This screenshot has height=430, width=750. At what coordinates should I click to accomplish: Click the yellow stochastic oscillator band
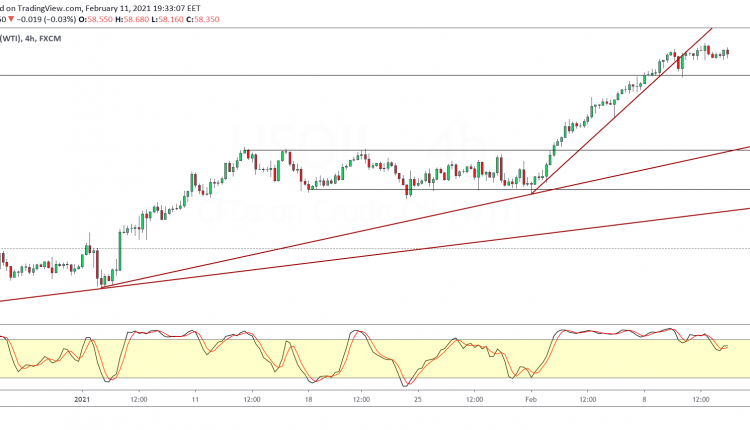pyautogui.click(x=300, y=358)
